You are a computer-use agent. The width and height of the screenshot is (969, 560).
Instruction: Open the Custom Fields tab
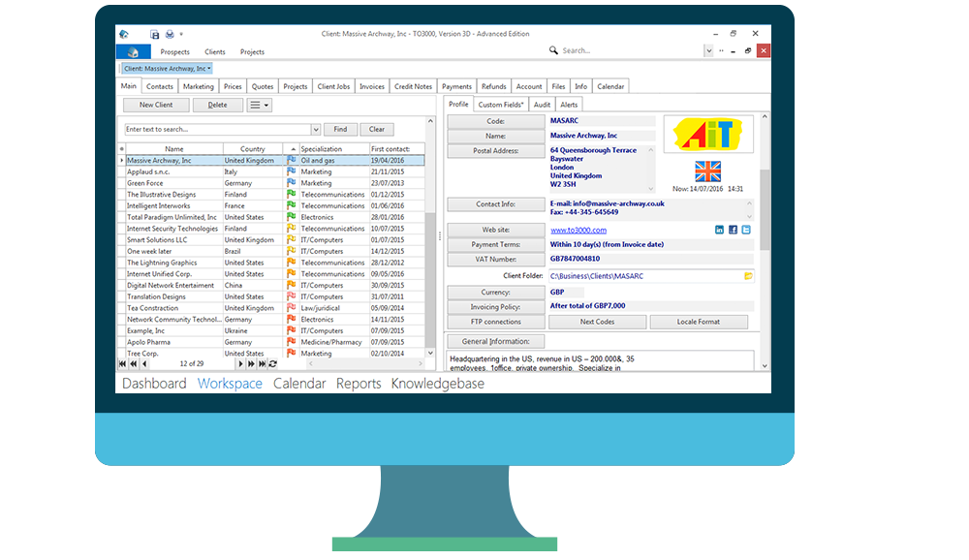coord(501,105)
